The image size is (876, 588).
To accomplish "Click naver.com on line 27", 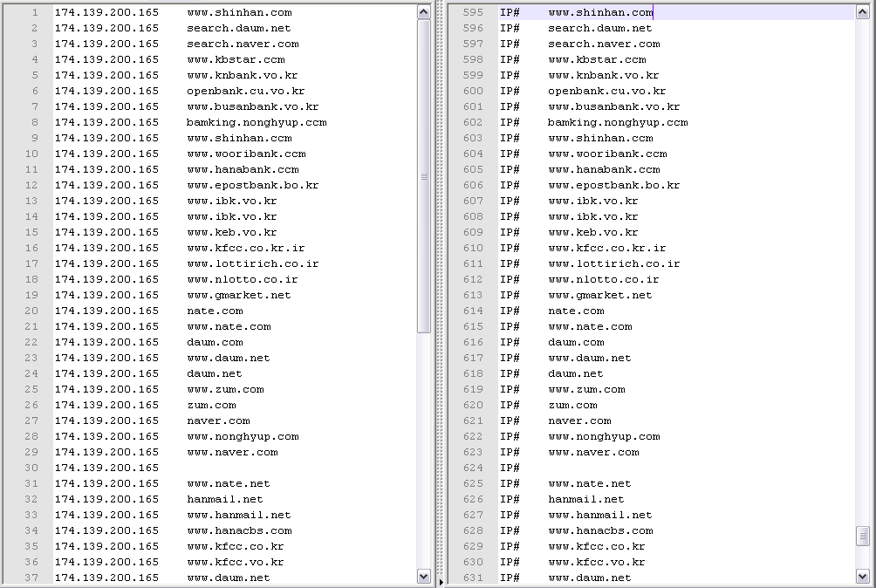I will click(218, 420).
